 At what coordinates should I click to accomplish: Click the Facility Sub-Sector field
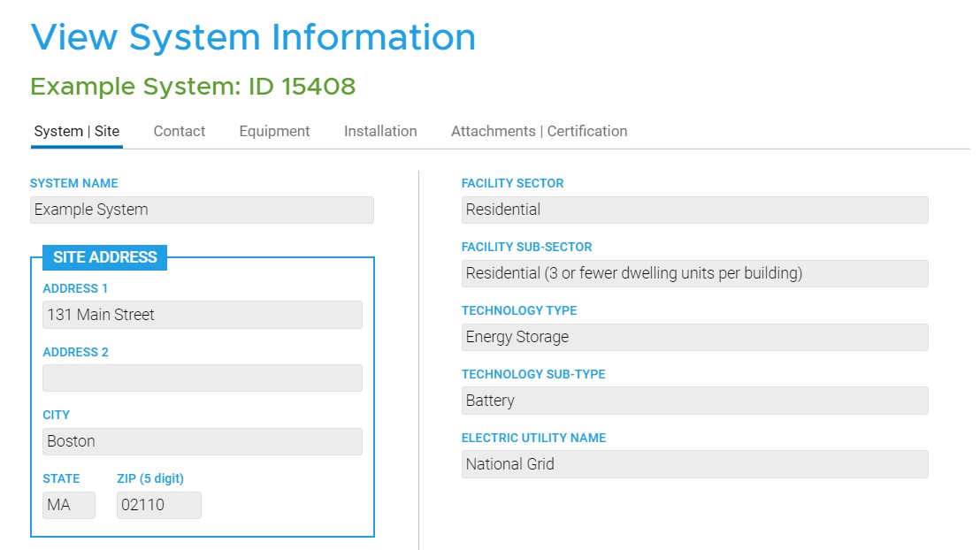pos(694,273)
